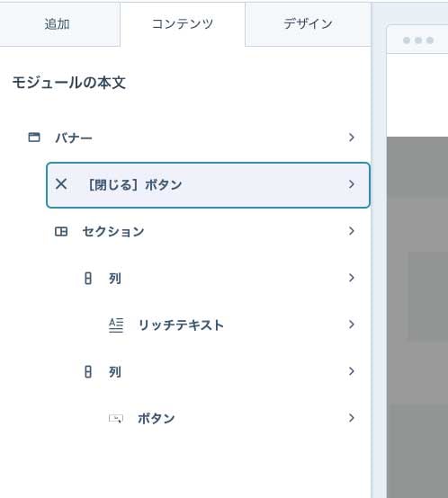Expand the ボタン row chevron
The width and height of the screenshot is (448, 498).
[x=352, y=418]
